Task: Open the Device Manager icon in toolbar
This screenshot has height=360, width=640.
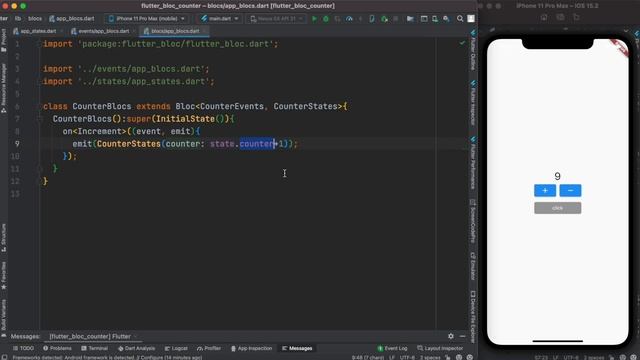Action: point(435,19)
